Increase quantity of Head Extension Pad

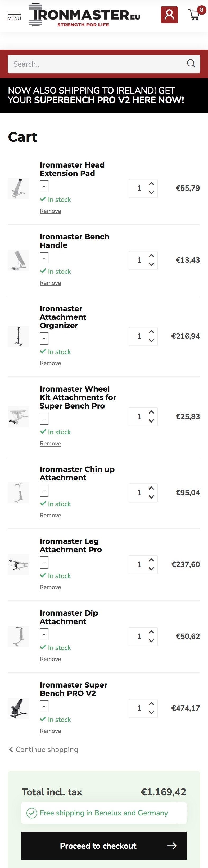click(151, 184)
